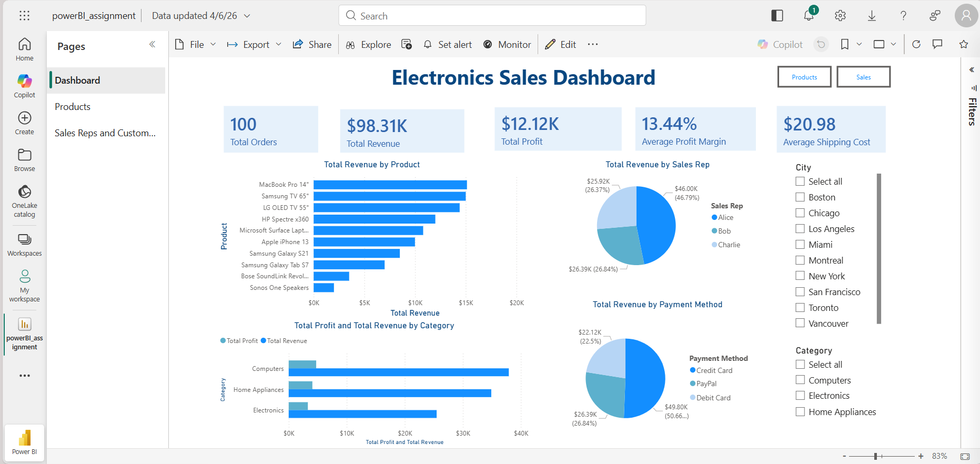980x464 pixels.
Task: Click the powerBI_assignment title
Action: tap(94, 16)
